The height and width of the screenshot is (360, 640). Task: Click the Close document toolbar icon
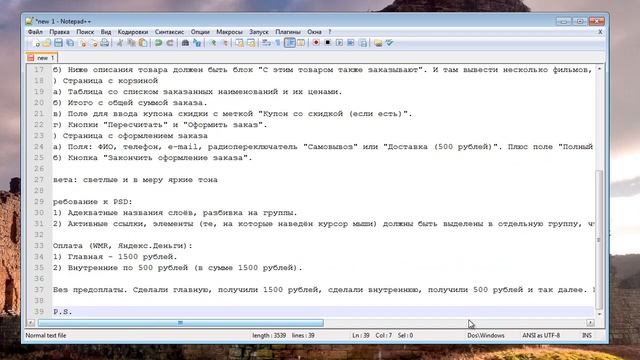click(82, 43)
